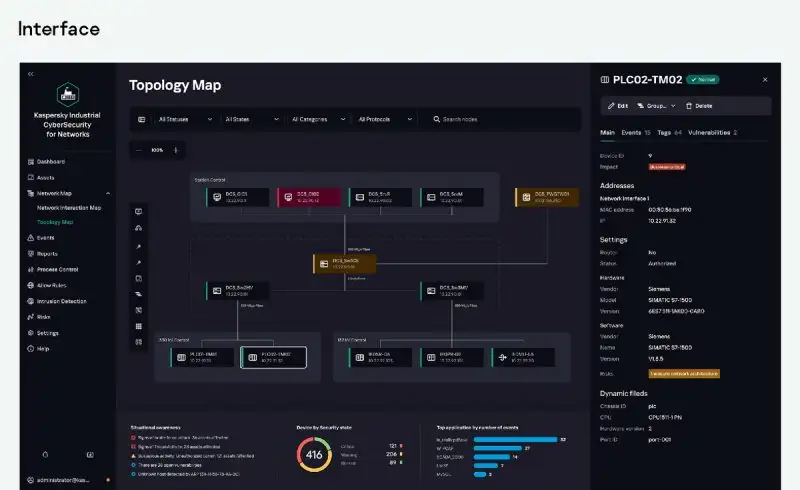This screenshot has width=800, height=490.
Task: Click the zoom out minus icon
Action: tap(139, 150)
